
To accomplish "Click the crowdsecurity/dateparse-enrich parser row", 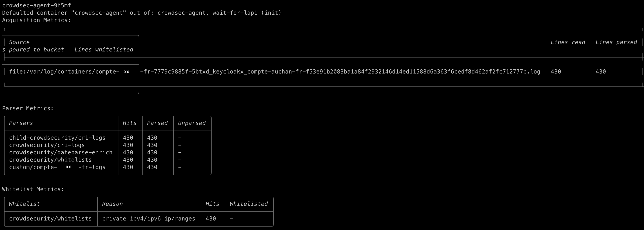I will pyautogui.click(x=108, y=153).
